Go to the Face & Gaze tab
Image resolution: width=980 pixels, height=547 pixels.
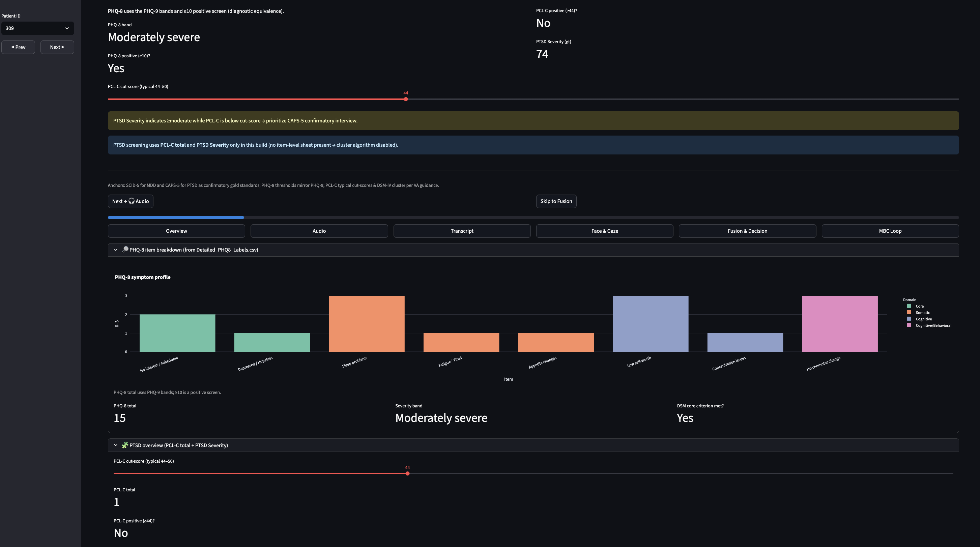tap(605, 231)
